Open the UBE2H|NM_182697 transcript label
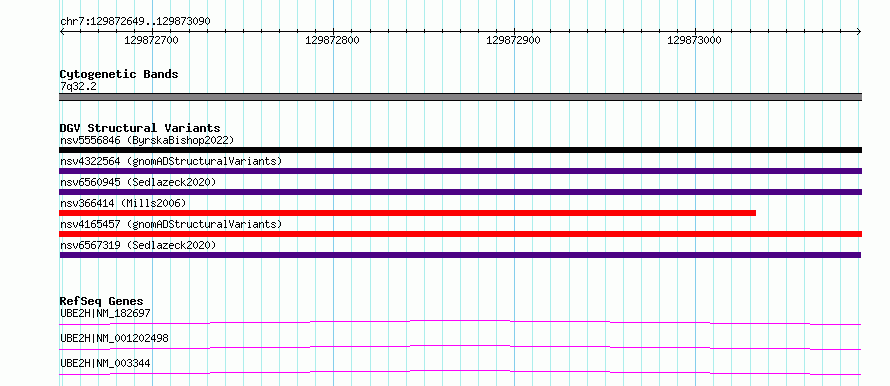Viewport: 890px width, 386px height. tap(105, 313)
